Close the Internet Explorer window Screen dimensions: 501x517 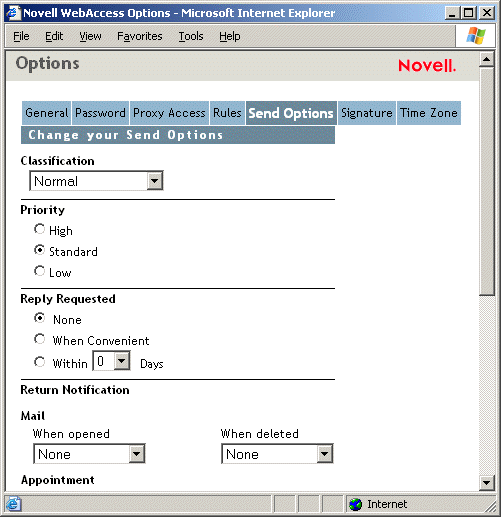(487, 13)
